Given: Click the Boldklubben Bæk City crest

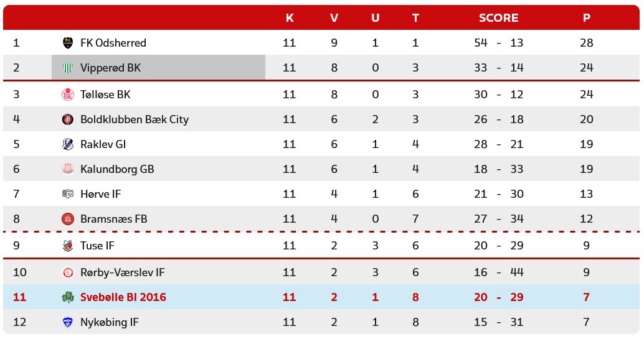Looking at the screenshot, I should coord(68,119).
